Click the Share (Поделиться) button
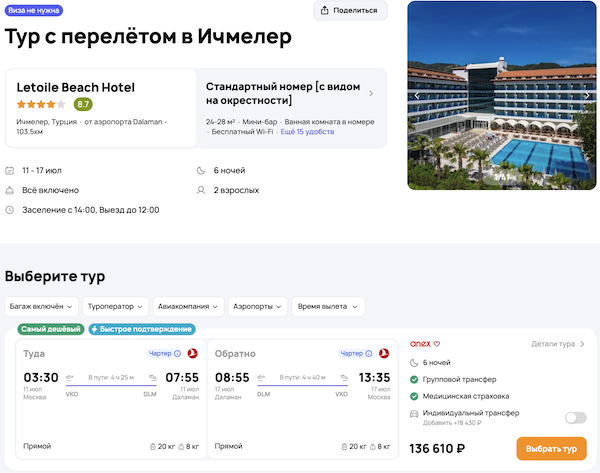 point(350,11)
